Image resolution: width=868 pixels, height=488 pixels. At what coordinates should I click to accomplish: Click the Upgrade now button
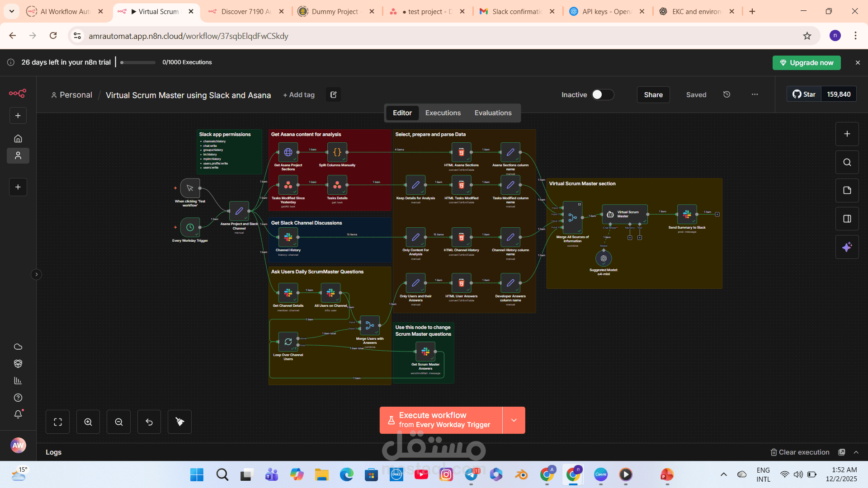[x=807, y=63]
